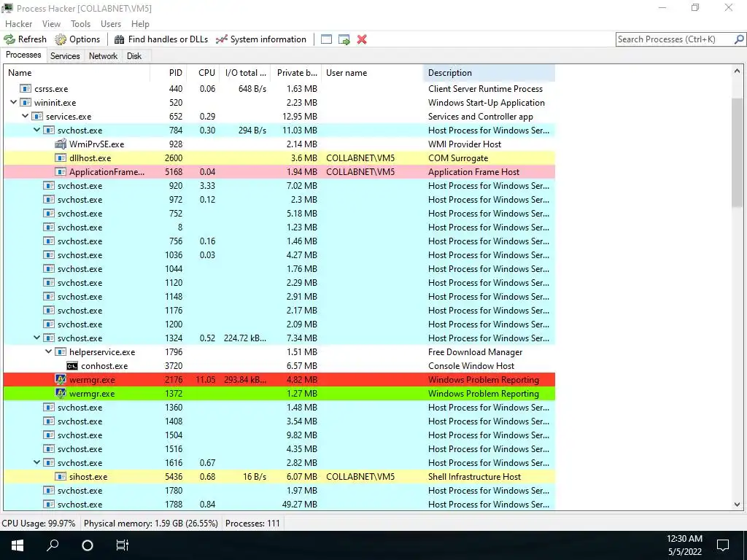Open the taskbar search icon
The width and height of the screenshot is (747, 560).
pyautogui.click(x=53, y=545)
